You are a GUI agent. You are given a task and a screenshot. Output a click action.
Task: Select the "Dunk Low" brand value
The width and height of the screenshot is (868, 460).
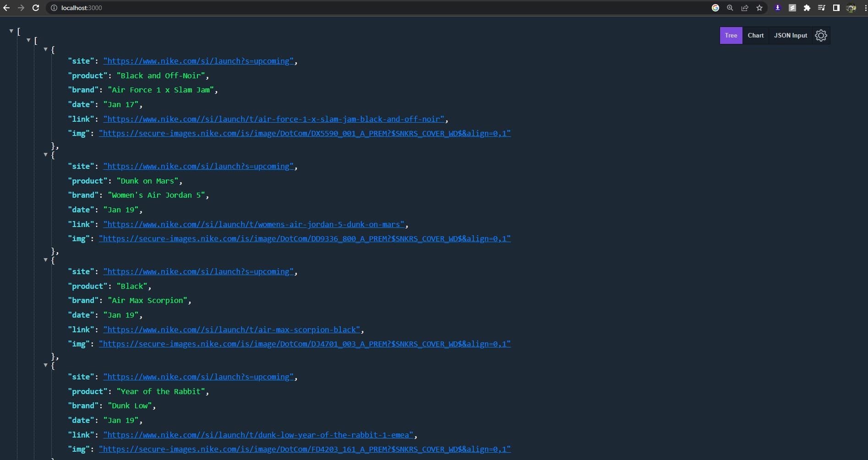click(x=130, y=406)
